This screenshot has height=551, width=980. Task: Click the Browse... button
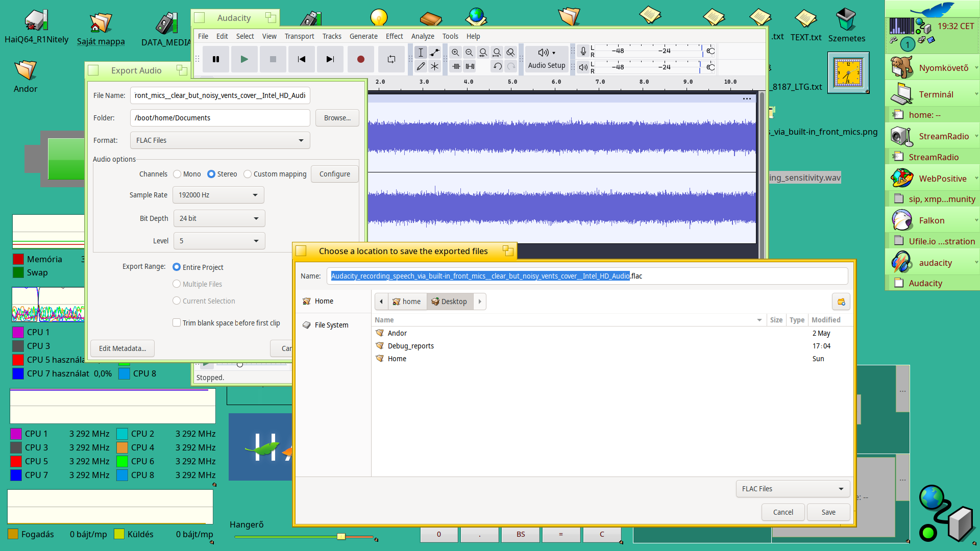337,118
